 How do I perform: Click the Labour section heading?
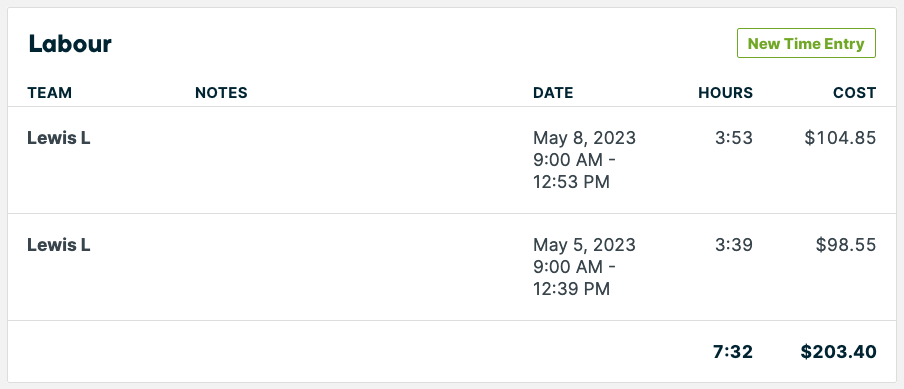(70, 44)
